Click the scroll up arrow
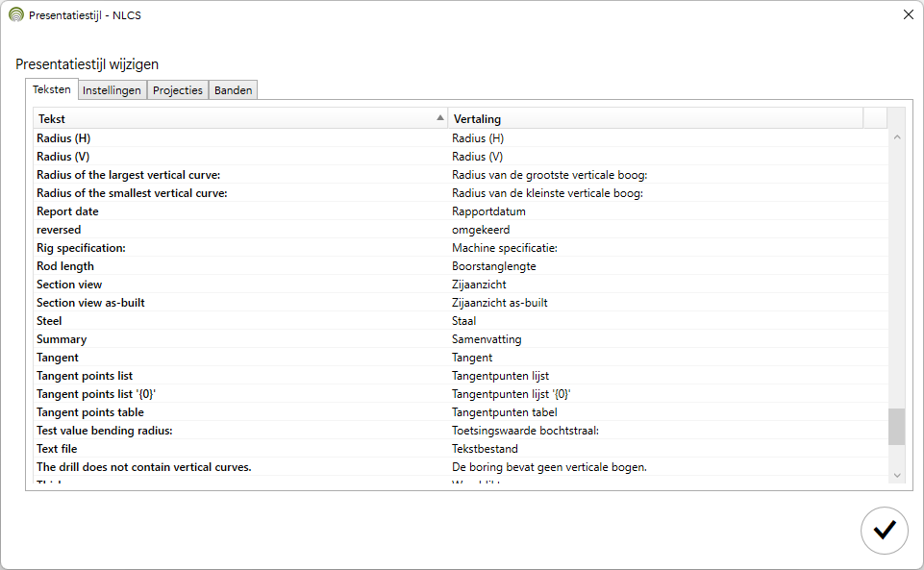The width and height of the screenshot is (924, 570). tap(897, 137)
